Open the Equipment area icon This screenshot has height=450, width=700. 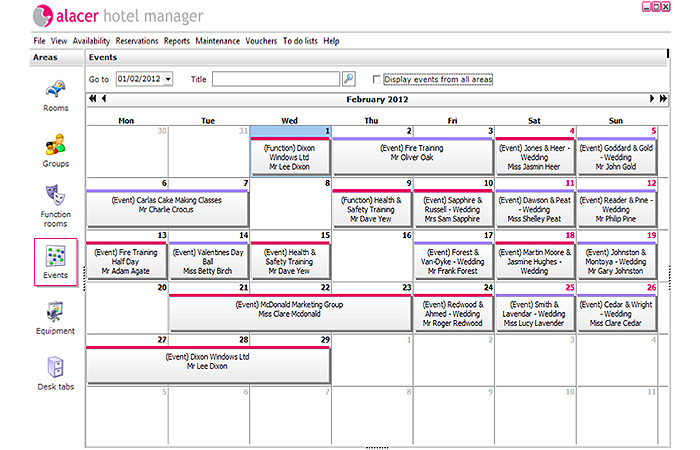point(55,316)
